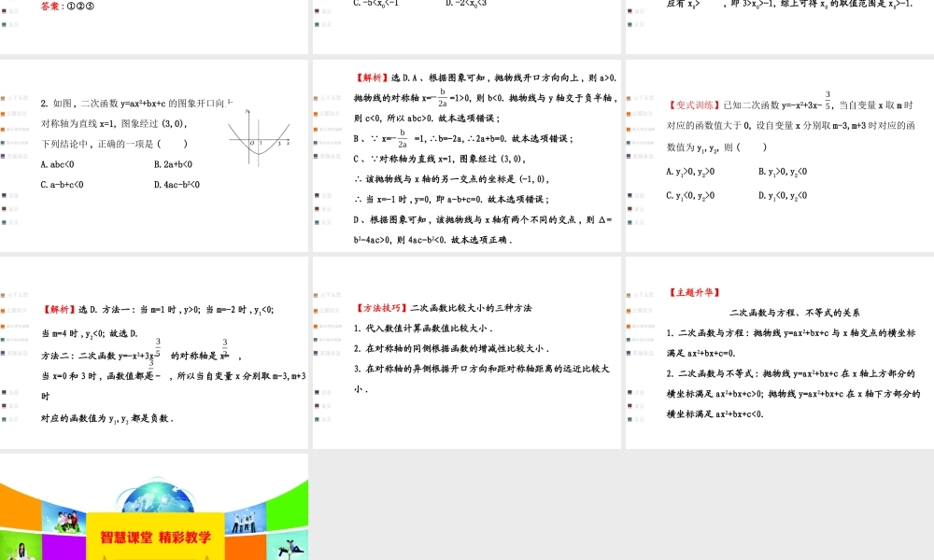Screen dimensions: 934x560
Task: Click the 【解析】选 D. A、根据图象可知 line
Action: point(486,77)
